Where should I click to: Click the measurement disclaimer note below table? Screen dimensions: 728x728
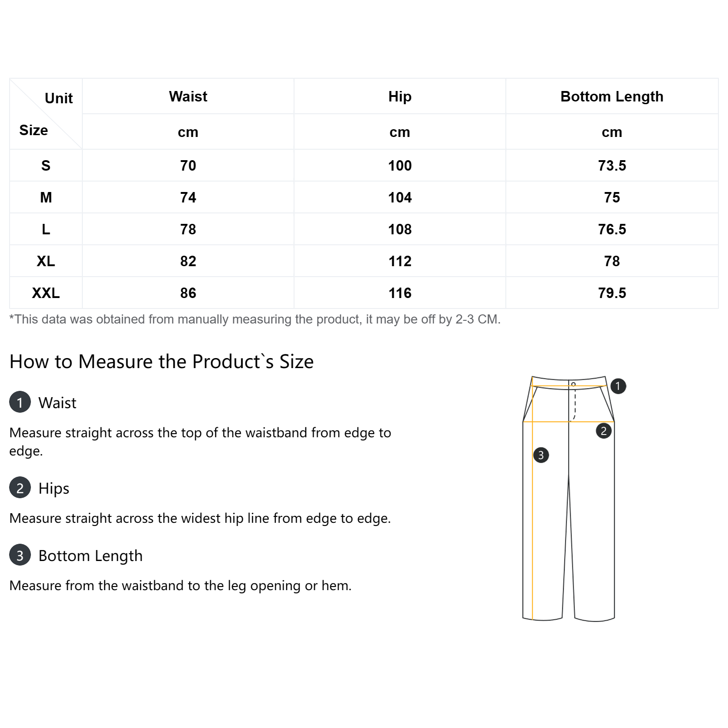[255, 319]
